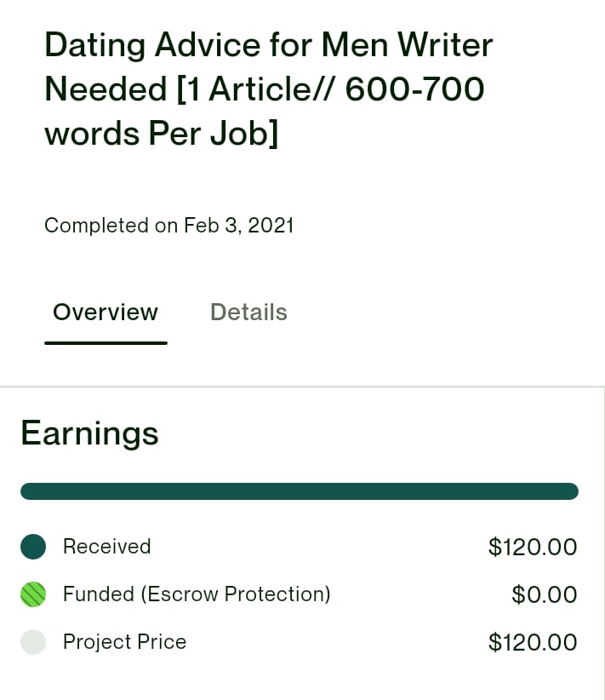Switch to the Details tab

[x=248, y=312]
